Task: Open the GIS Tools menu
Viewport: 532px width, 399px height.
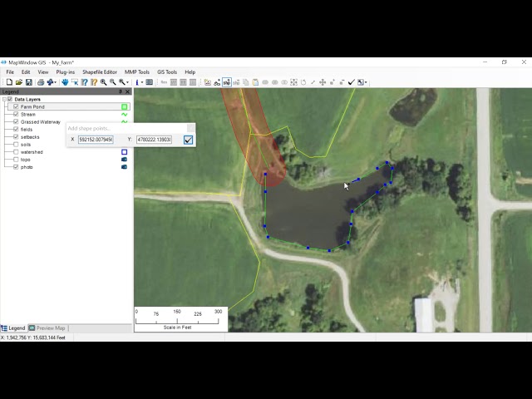Action: tap(167, 72)
